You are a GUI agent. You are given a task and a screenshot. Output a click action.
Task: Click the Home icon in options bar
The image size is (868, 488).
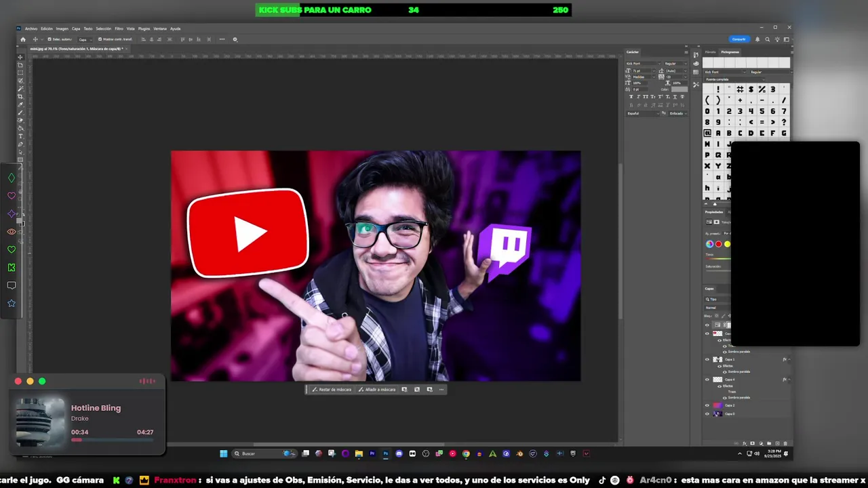coord(23,39)
